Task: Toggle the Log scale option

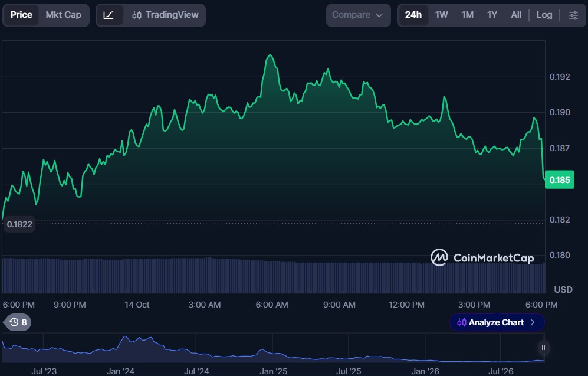Action: click(x=544, y=15)
